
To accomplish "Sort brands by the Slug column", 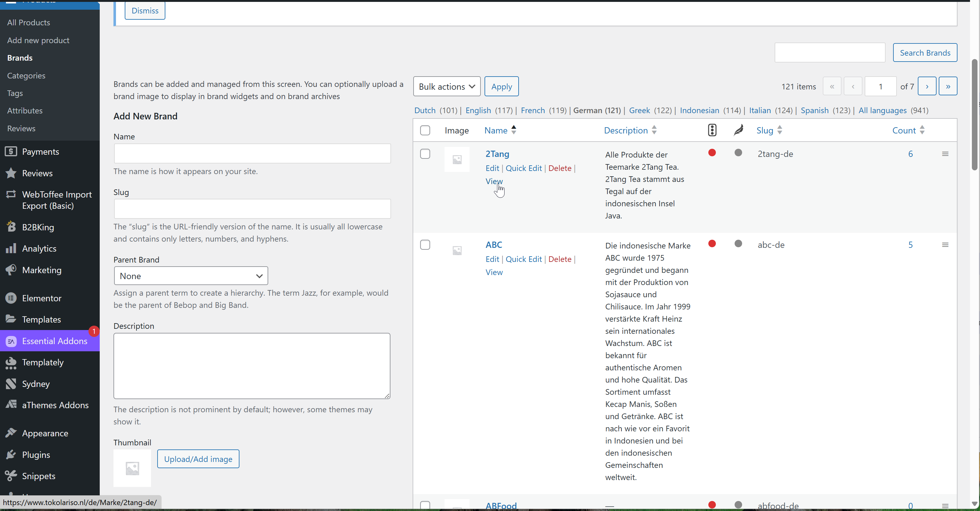I will [x=769, y=130].
